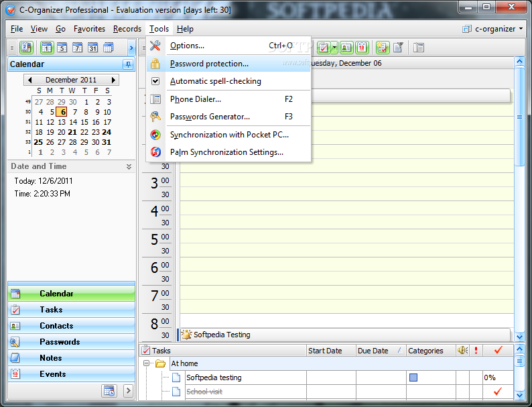
Task: Go to next month in mini calendar
Action: pos(113,80)
